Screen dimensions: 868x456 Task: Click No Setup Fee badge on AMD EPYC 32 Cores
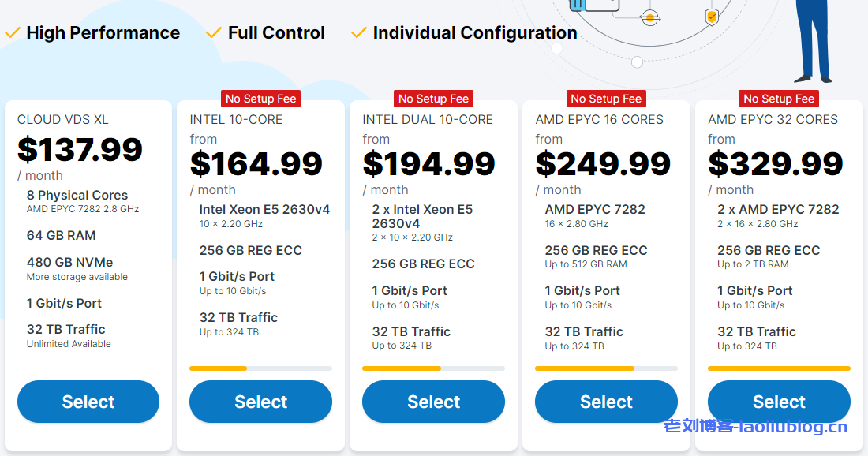pyautogui.click(x=779, y=99)
